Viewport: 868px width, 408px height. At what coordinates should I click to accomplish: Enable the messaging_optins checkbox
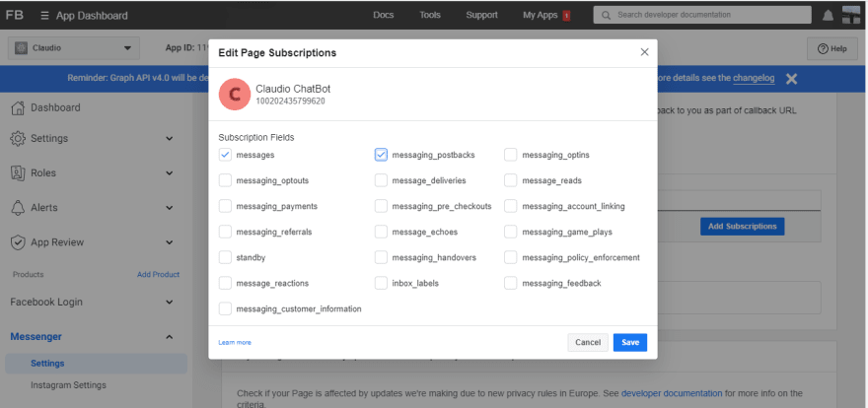pyautogui.click(x=510, y=155)
